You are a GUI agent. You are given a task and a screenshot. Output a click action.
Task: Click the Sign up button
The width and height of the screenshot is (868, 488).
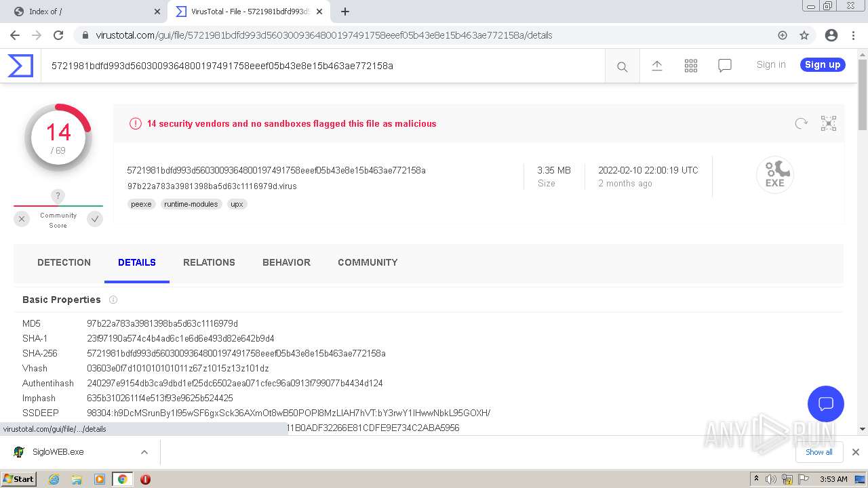pos(823,64)
